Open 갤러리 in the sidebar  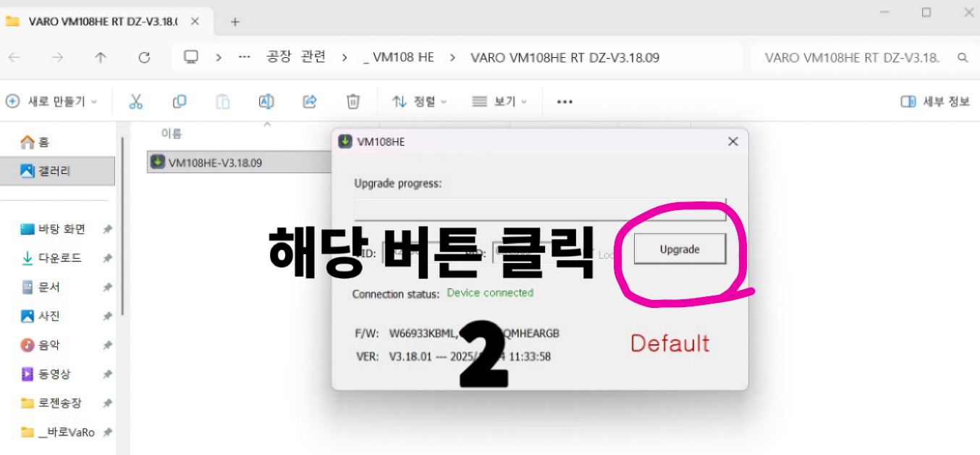coord(58,171)
